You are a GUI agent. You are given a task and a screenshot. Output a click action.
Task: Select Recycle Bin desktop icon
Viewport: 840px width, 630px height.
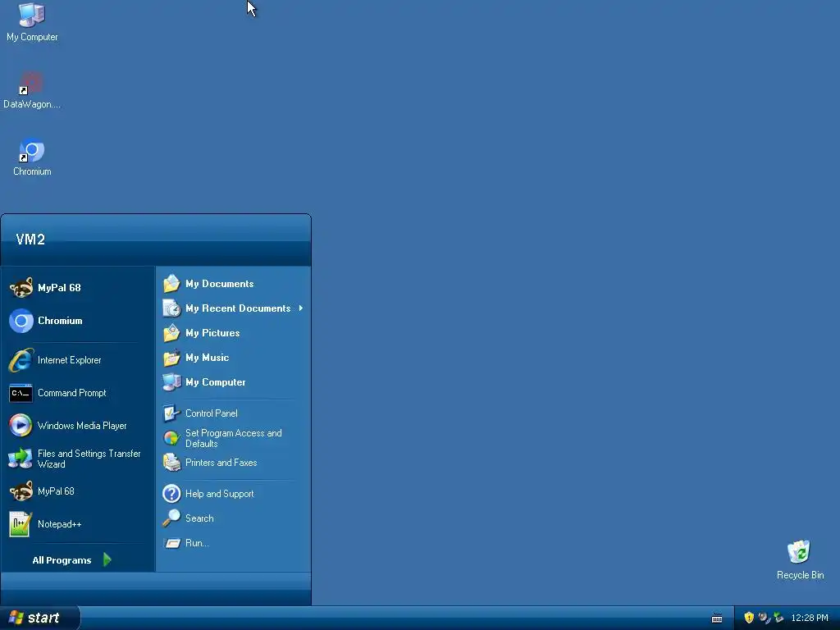pyautogui.click(x=800, y=559)
